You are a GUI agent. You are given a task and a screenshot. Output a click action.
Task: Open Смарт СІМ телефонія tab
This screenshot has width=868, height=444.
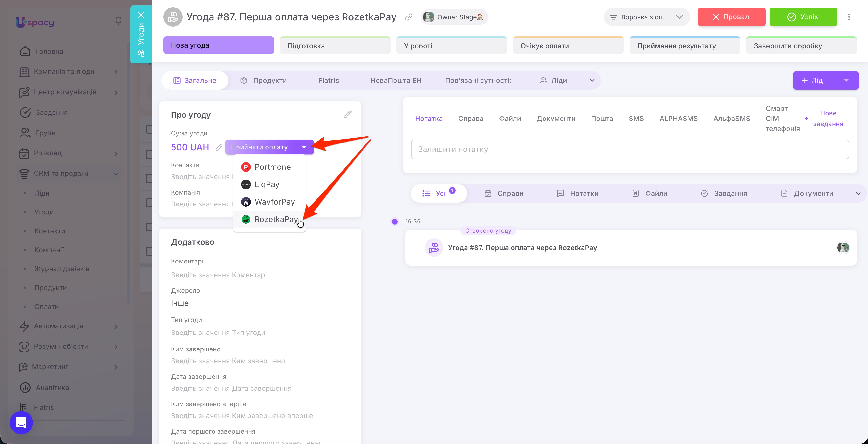(782, 119)
